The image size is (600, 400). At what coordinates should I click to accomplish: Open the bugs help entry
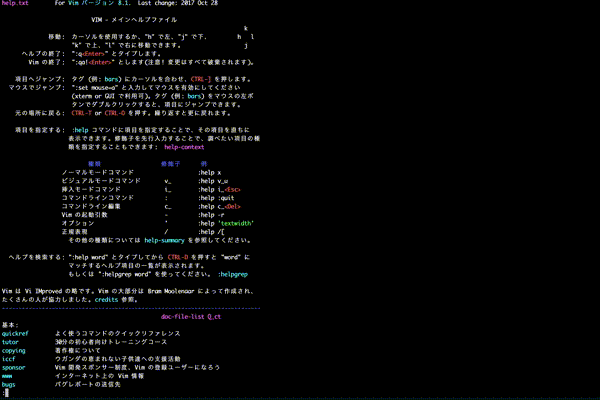[8, 384]
